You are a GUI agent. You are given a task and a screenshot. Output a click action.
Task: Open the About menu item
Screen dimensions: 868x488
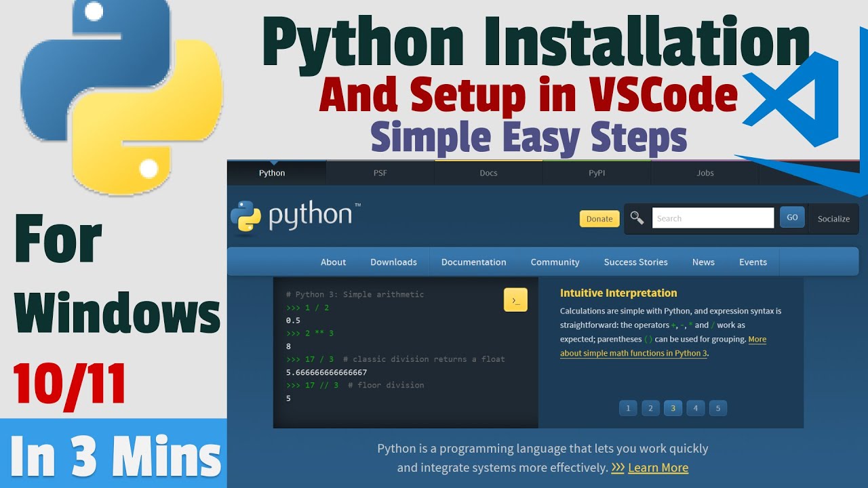(333, 262)
